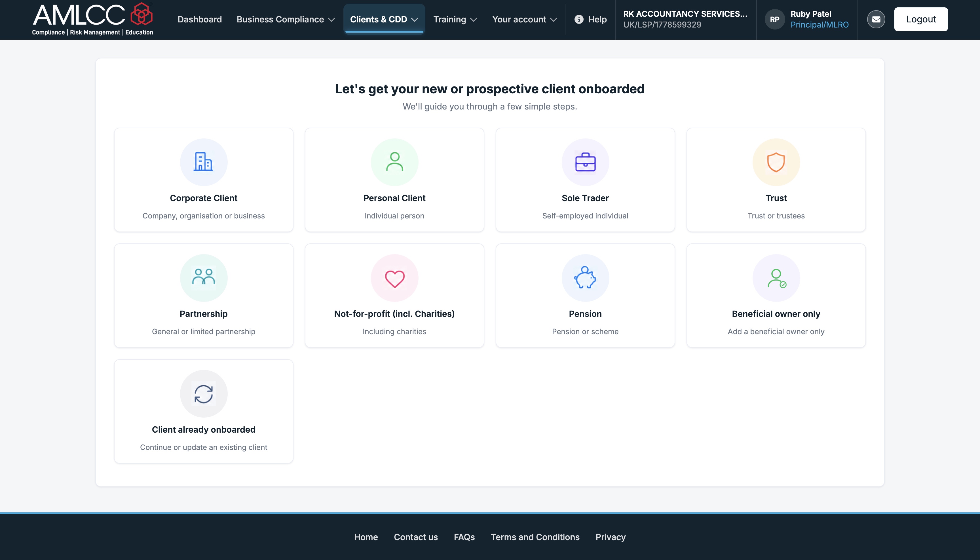980x560 pixels.
Task: Click firm reference UK/LSP/1778599329
Action: 662,25
